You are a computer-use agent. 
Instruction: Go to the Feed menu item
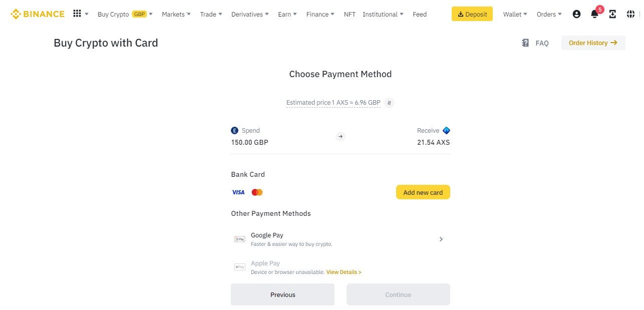[x=420, y=14]
